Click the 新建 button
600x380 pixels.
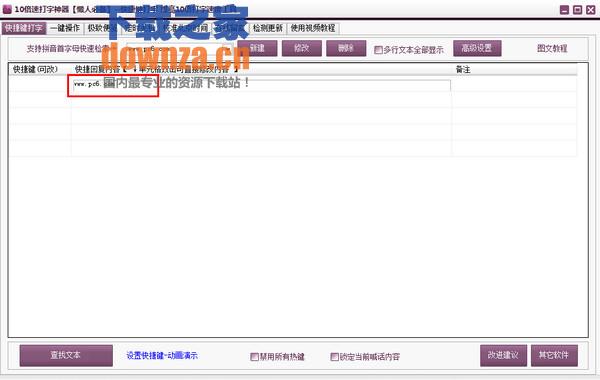[257, 48]
